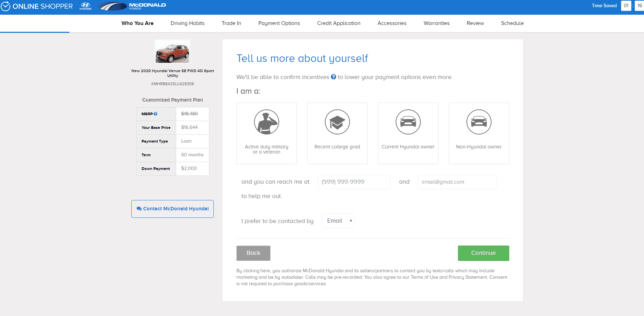Open the MSRP info question mark icon
Image resolution: width=644 pixels, height=316 pixels.
156,114
